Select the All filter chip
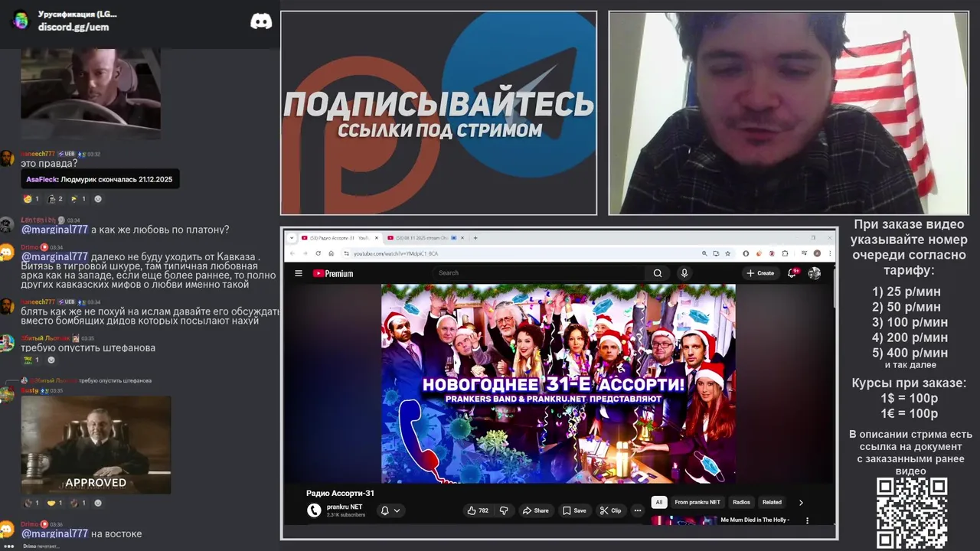Screen dimensions: 980x551 click(x=658, y=503)
